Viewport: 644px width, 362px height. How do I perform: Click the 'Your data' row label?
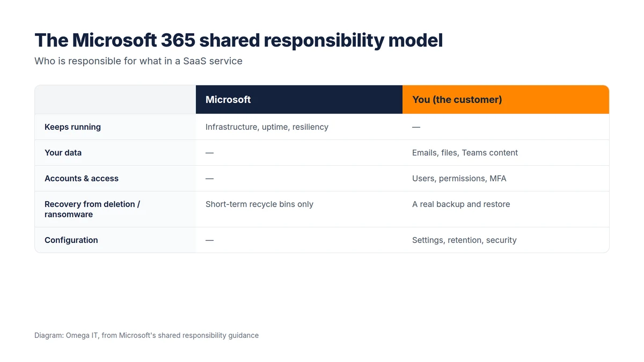coord(63,153)
